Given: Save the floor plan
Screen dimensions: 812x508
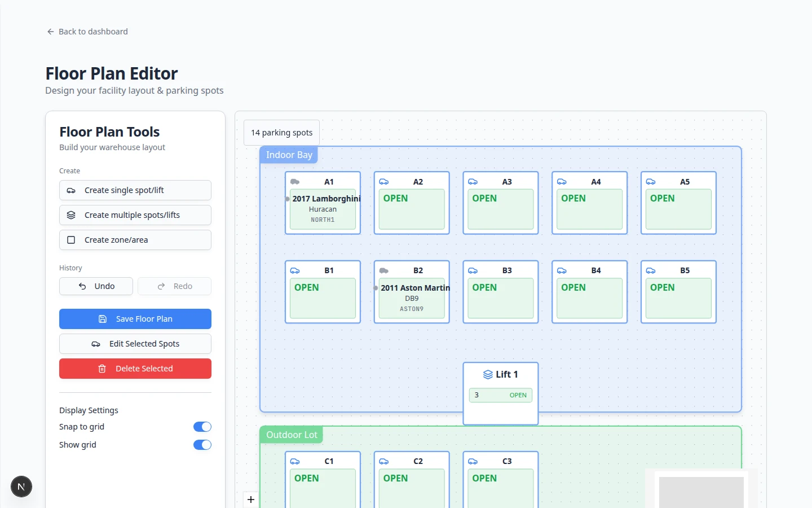Looking at the screenshot, I should (x=135, y=319).
